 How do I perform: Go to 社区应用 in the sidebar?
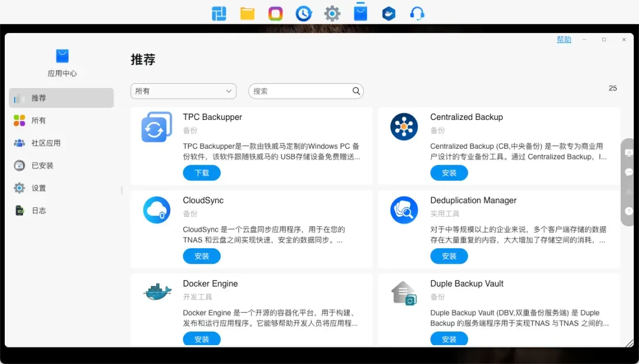[46, 143]
